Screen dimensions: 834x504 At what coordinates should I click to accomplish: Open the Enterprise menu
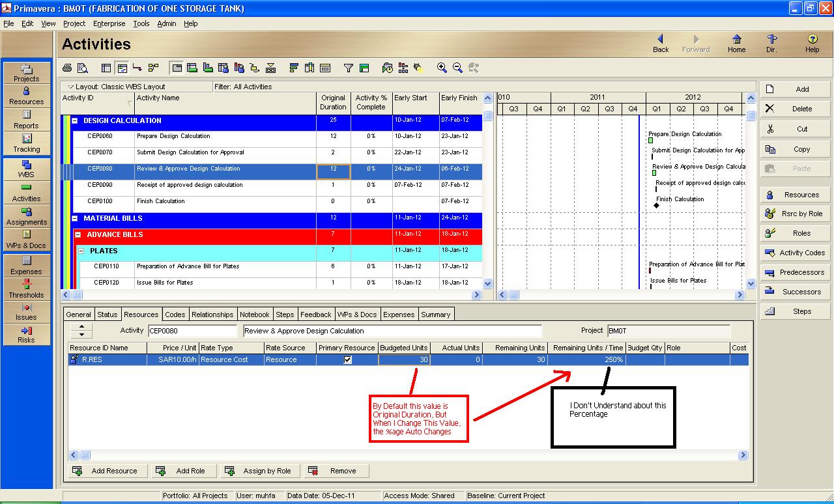click(109, 23)
